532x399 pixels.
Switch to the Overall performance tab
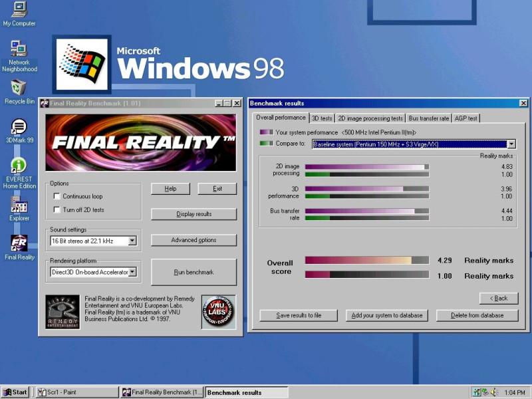tap(281, 118)
